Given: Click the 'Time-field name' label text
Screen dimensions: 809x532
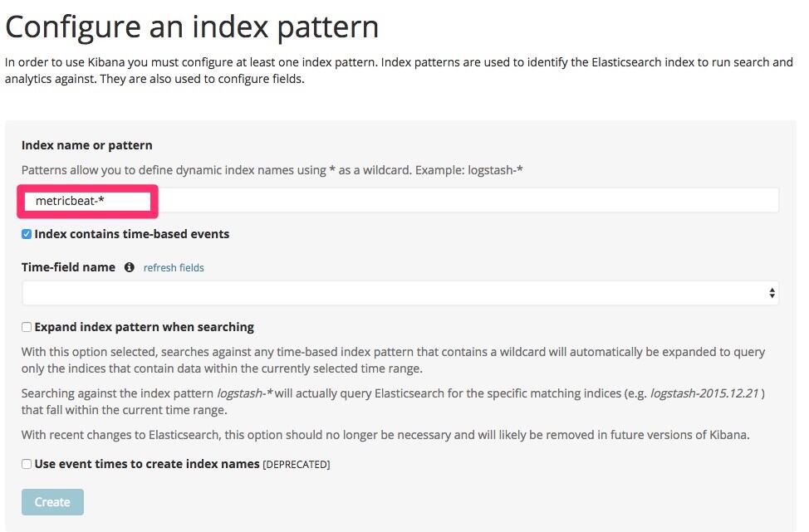Looking at the screenshot, I should [68, 267].
